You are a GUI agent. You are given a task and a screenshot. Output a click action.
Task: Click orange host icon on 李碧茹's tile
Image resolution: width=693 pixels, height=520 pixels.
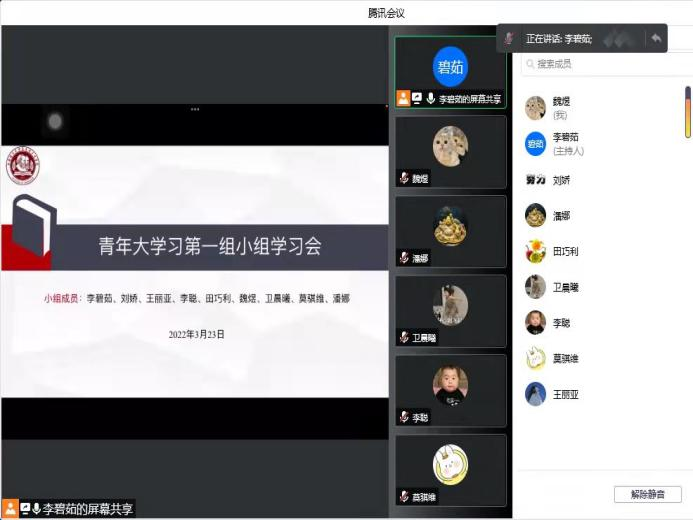[403, 99]
